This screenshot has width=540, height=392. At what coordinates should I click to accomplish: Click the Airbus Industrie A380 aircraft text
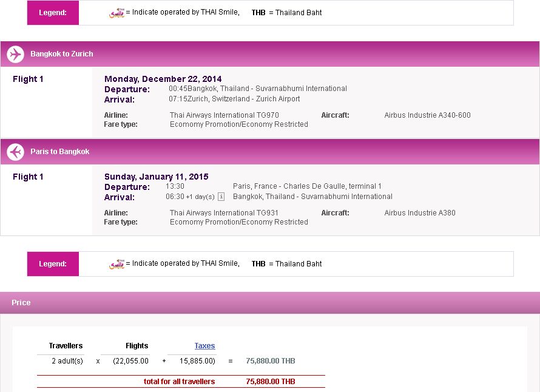(420, 213)
